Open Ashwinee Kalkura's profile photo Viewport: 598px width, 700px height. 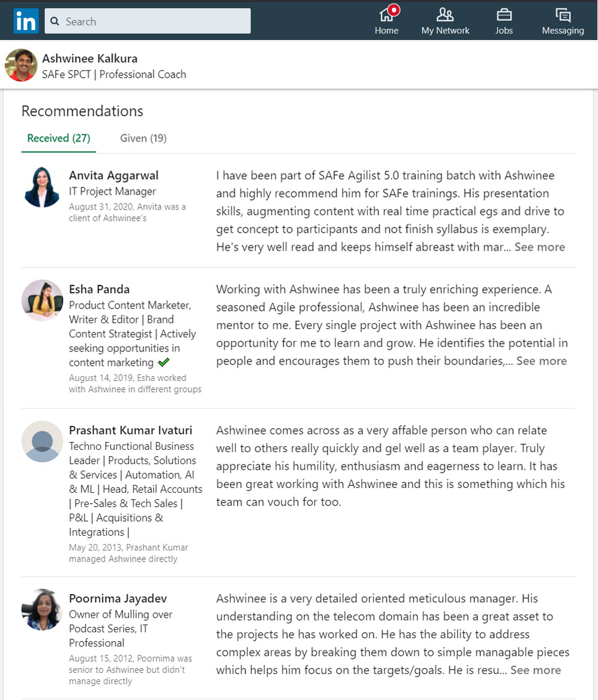[21, 65]
